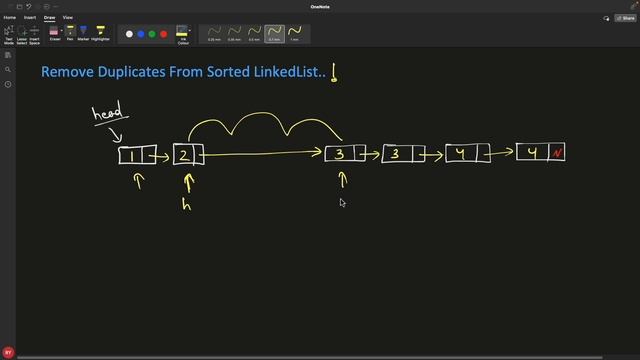Select the Text Mode tool
640x360 pixels.
click(9, 35)
